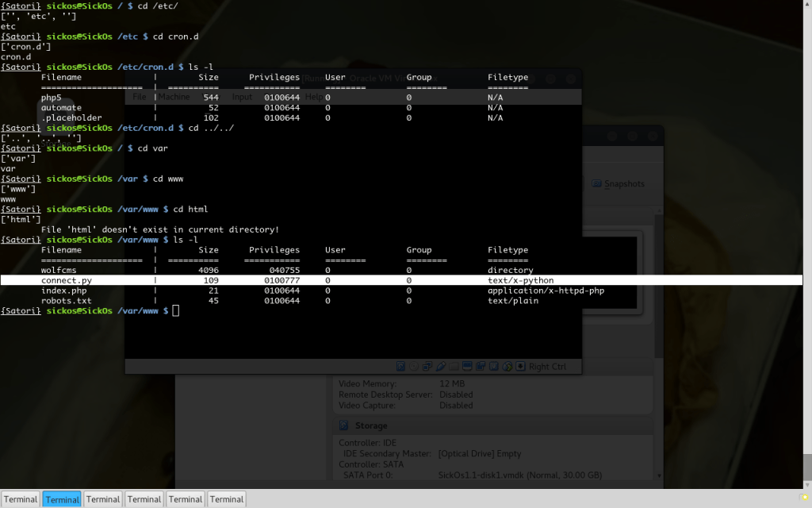Click the display status icon near Right Ctrl

click(466, 366)
